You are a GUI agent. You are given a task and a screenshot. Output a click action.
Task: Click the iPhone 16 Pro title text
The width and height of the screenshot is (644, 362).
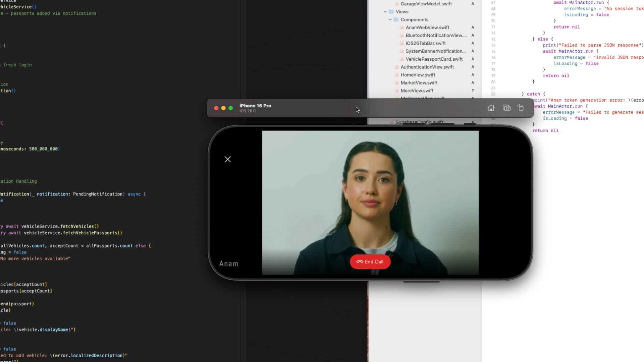point(255,106)
